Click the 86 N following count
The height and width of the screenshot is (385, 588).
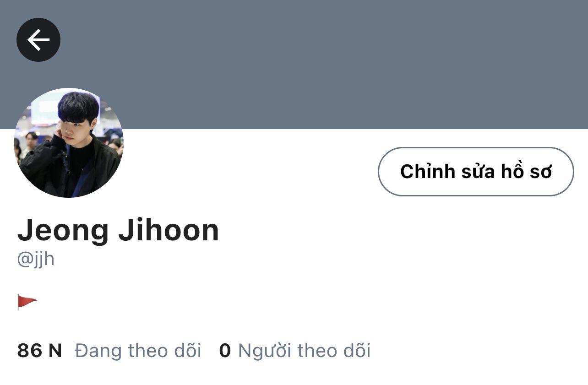pyautogui.click(x=39, y=351)
